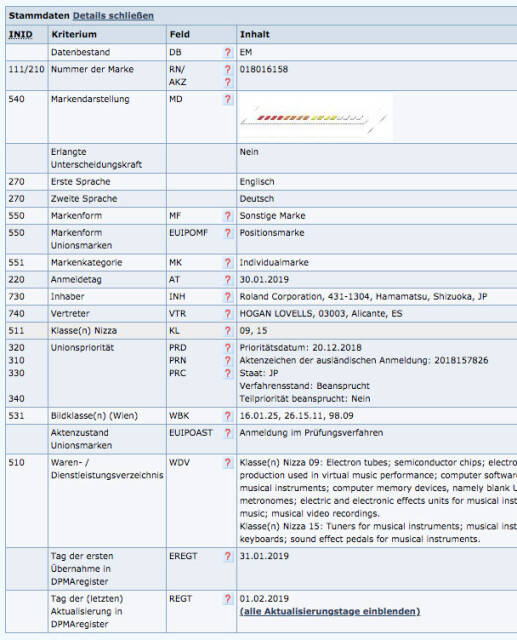This screenshot has width=517, height=640.
Task: Click the Englisch first language value
Action: tap(257, 182)
